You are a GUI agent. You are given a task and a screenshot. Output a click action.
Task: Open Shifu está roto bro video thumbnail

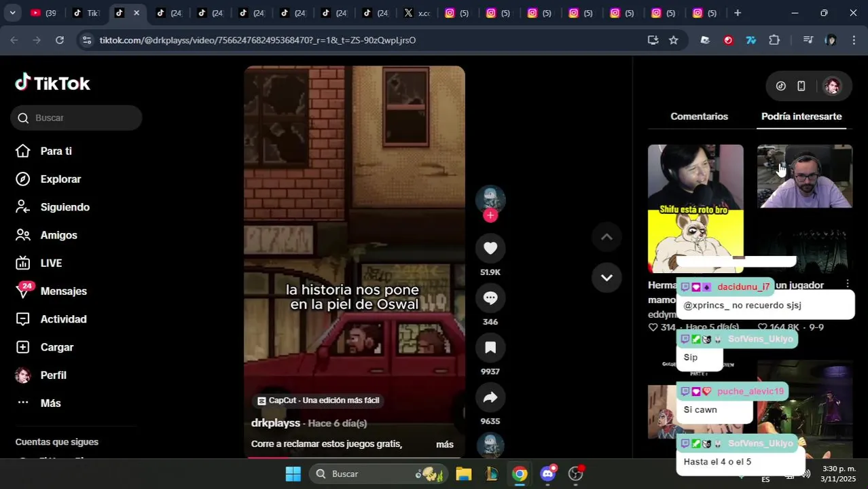pos(695,208)
